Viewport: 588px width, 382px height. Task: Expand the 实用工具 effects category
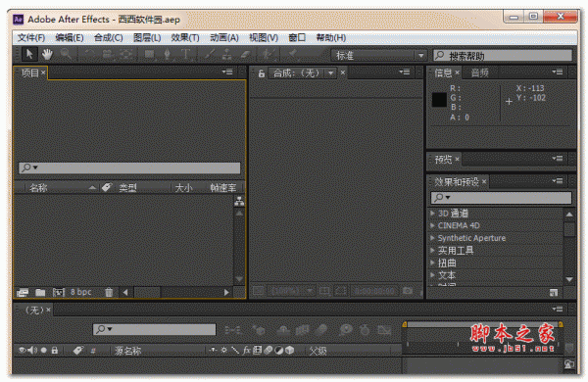(432, 251)
